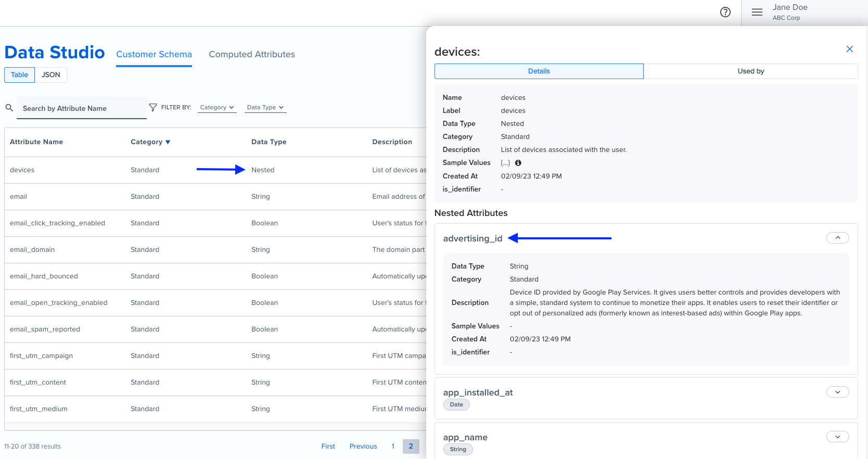Open Jane Doe account menu
868x459 pixels.
(790, 12)
